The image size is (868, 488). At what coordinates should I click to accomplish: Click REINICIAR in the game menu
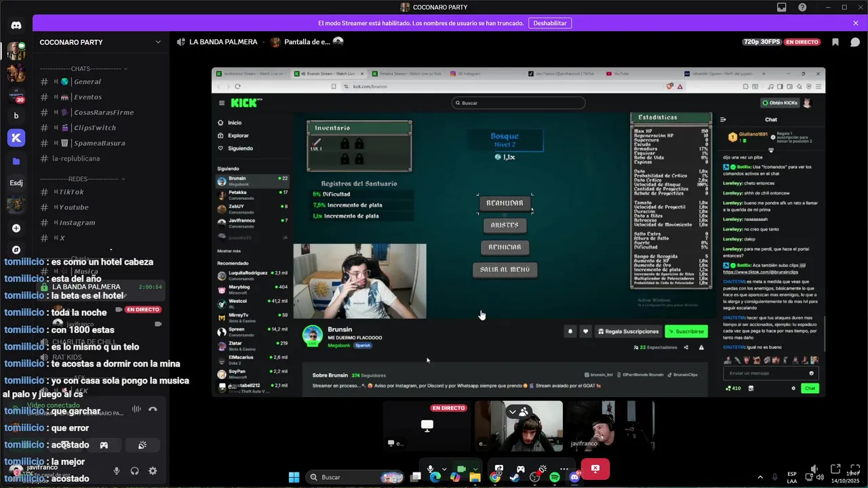(505, 247)
